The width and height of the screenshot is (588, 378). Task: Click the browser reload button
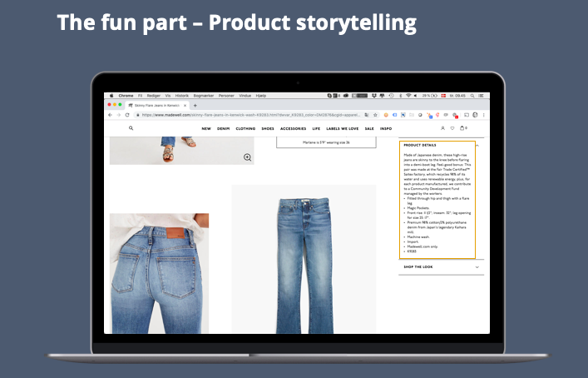pos(126,115)
